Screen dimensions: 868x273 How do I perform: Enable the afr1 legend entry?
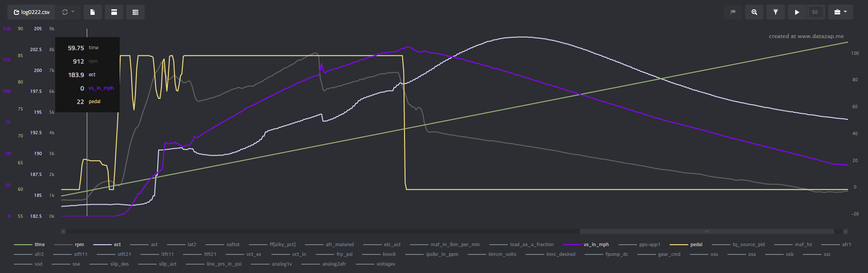click(x=836, y=244)
